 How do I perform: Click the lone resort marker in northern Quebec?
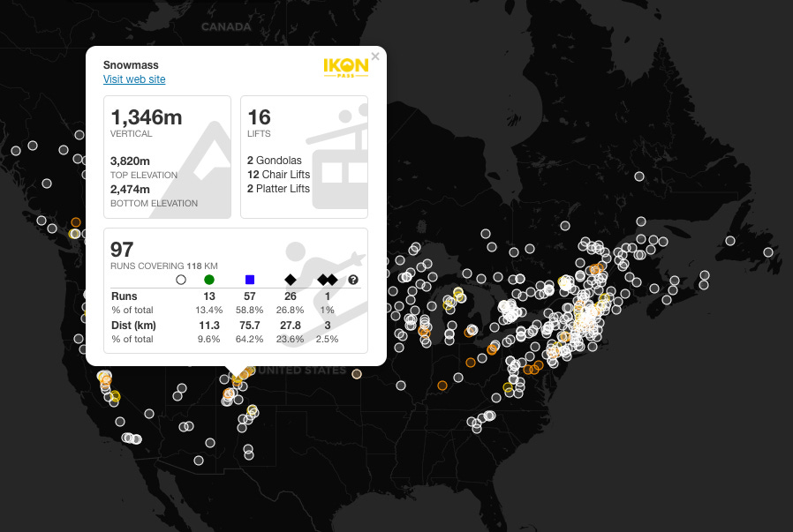tap(639, 176)
